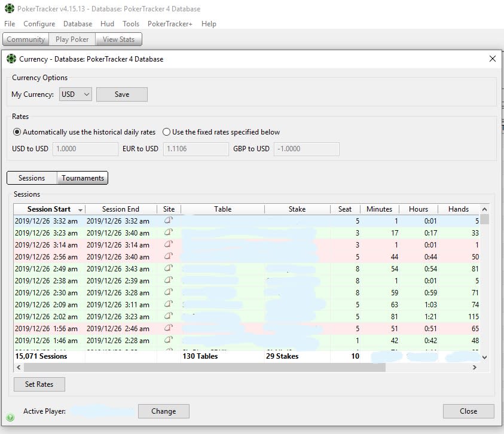The width and height of the screenshot is (504, 434).
Task: Click site icon in 3:14 am session row
Action: [169, 244]
